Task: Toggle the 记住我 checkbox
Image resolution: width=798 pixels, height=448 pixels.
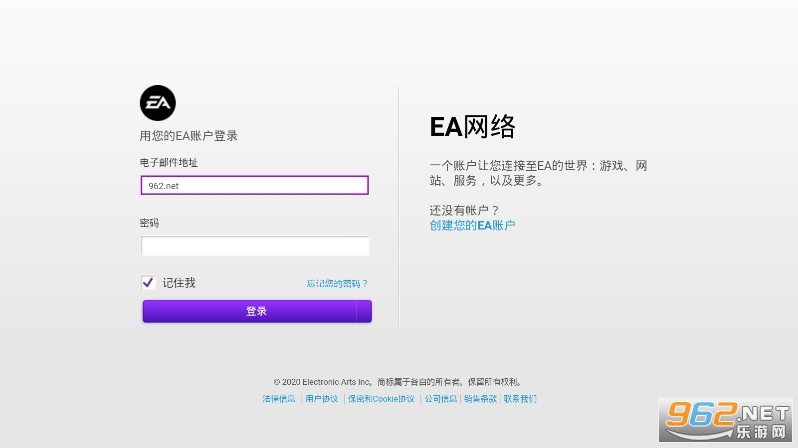Action: pos(148,283)
